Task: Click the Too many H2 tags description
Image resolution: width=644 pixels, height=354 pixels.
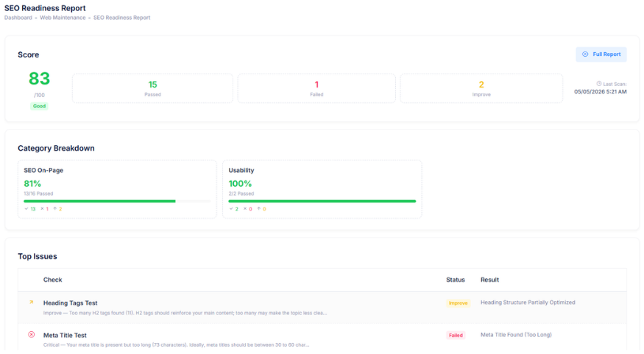Action: click(x=185, y=313)
